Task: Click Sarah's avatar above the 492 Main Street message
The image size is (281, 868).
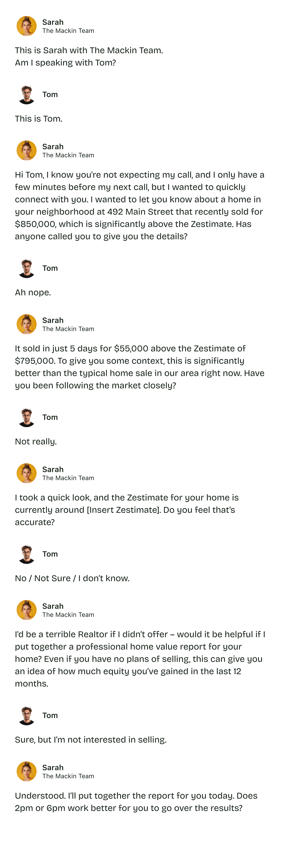Action: tap(27, 150)
